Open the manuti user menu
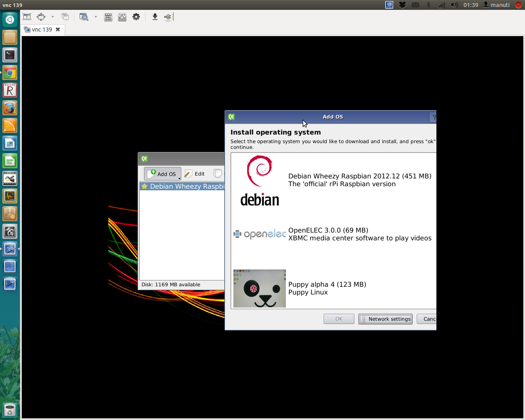The height and width of the screenshot is (420, 525). point(496,5)
